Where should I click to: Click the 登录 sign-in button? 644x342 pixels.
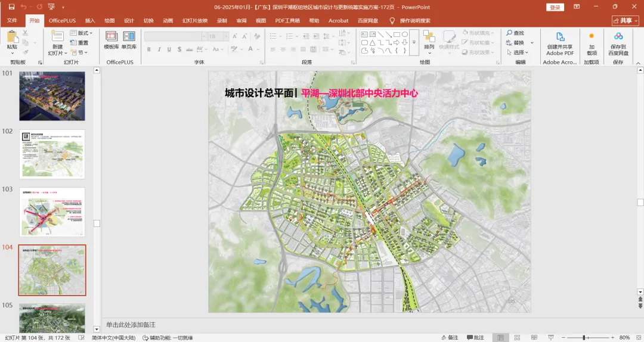[x=555, y=7]
